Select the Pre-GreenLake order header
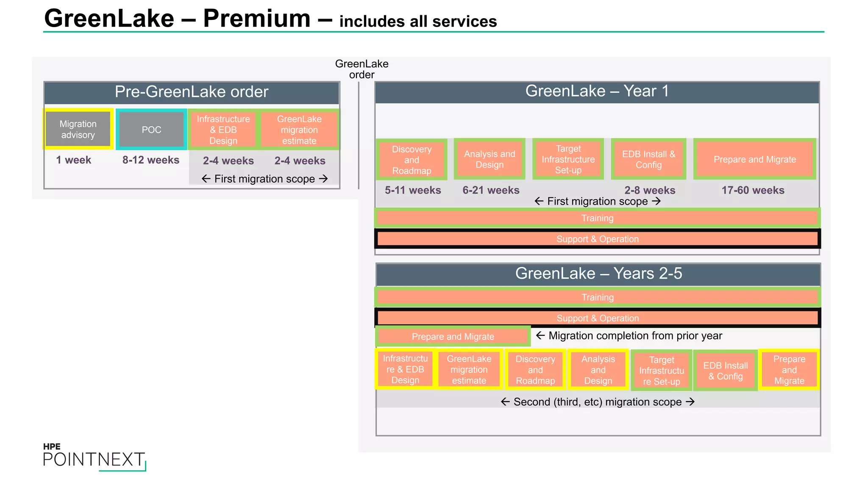868x488 pixels. [192, 92]
